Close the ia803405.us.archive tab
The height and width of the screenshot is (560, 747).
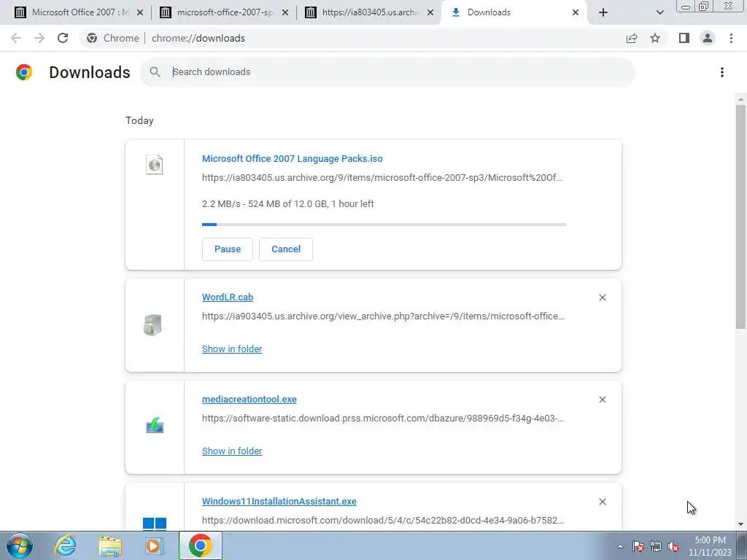click(430, 13)
